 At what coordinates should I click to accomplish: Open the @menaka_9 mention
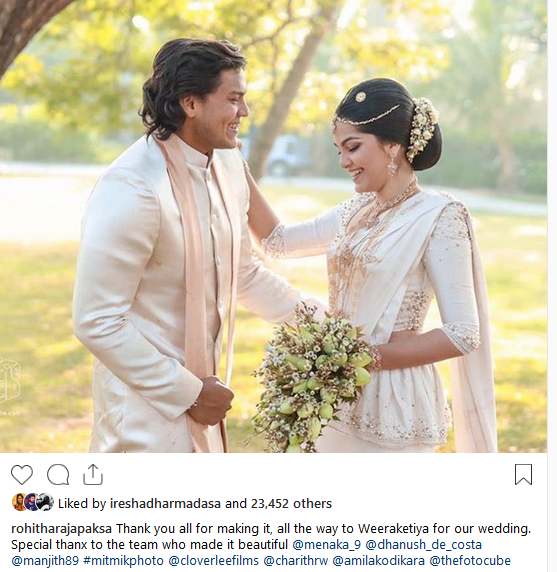pos(326,545)
